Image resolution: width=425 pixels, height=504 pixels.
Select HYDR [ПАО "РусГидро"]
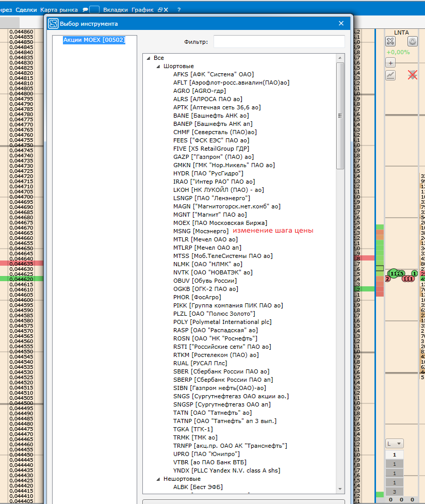click(x=208, y=173)
